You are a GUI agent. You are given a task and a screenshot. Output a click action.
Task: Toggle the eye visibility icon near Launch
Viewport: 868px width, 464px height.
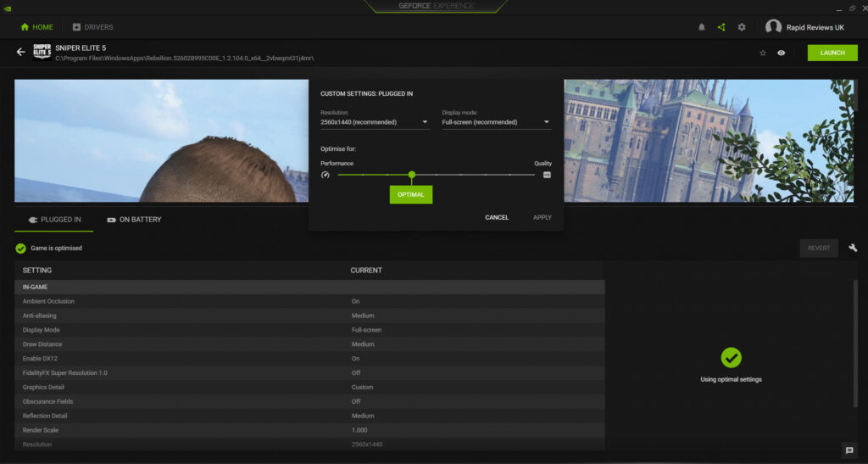tap(781, 53)
